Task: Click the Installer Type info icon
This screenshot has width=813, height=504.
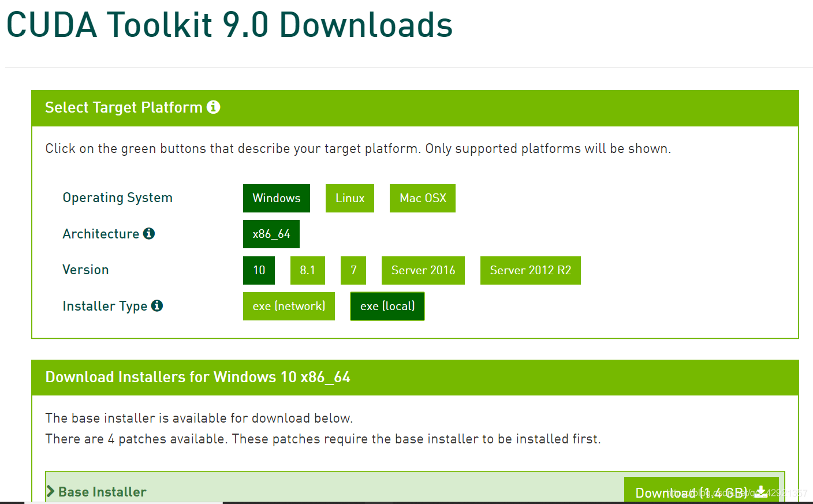Action: (157, 305)
